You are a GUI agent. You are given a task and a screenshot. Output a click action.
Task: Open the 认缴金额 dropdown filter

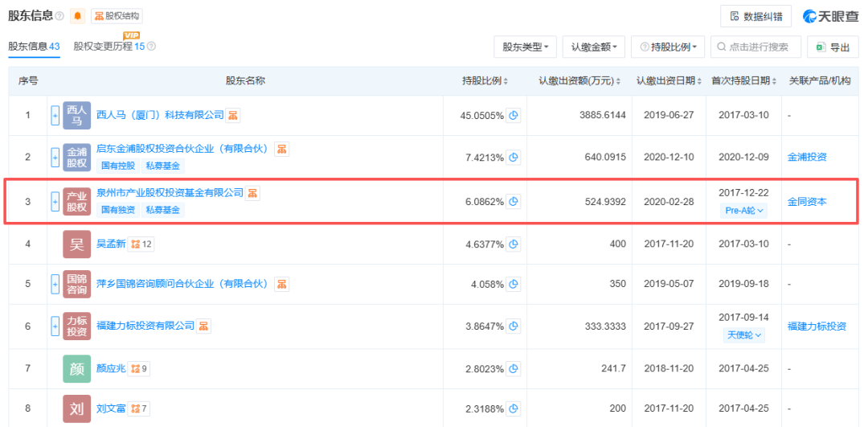coord(593,47)
